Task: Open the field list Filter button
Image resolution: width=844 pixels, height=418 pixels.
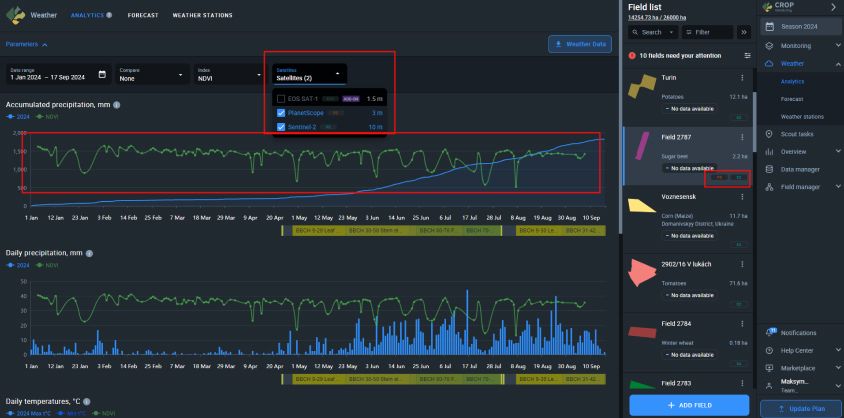Action: point(707,32)
